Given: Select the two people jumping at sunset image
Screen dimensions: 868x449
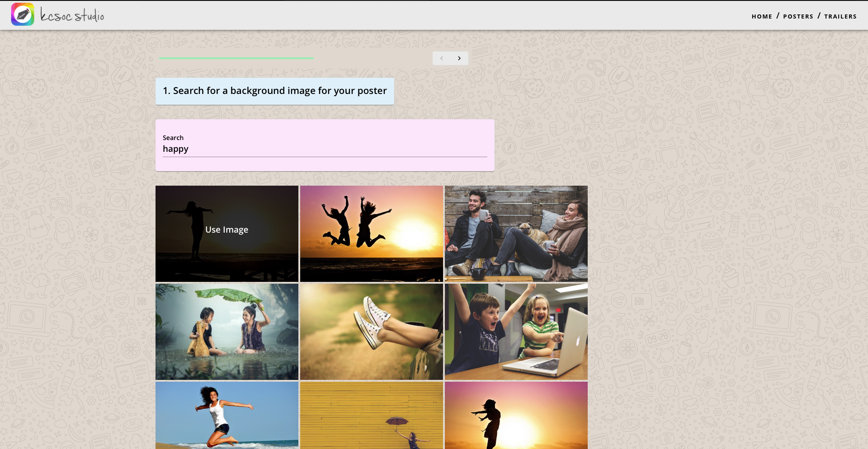Looking at the screenshot, I should 372,234.
